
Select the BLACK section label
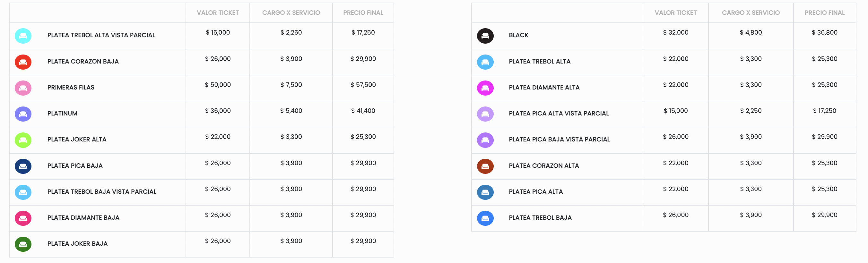pos(518,35)
